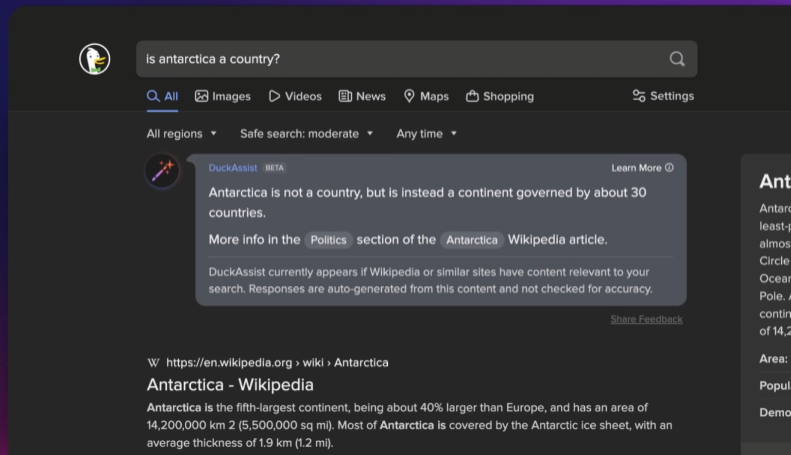
Task: Open the Maps tab
Action: (426, 96)
